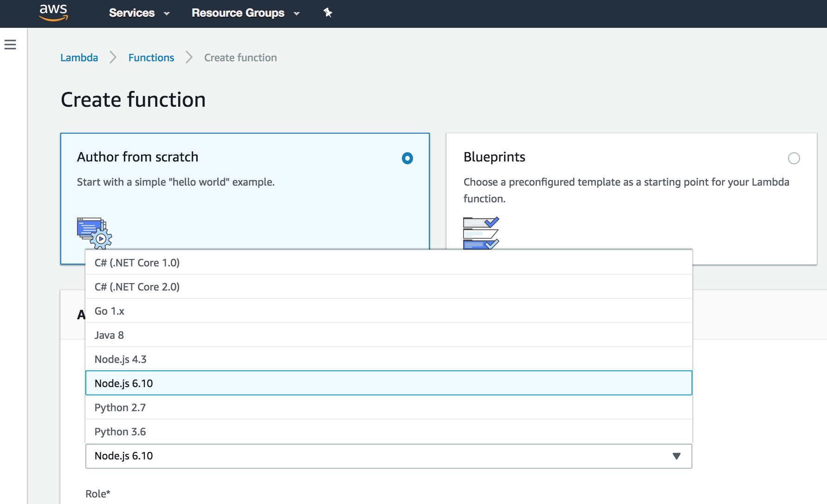Viewport: 827px width, 504px height.
Task: Go to Lambda breadcrumb link
Action: [x=79, y=58]
